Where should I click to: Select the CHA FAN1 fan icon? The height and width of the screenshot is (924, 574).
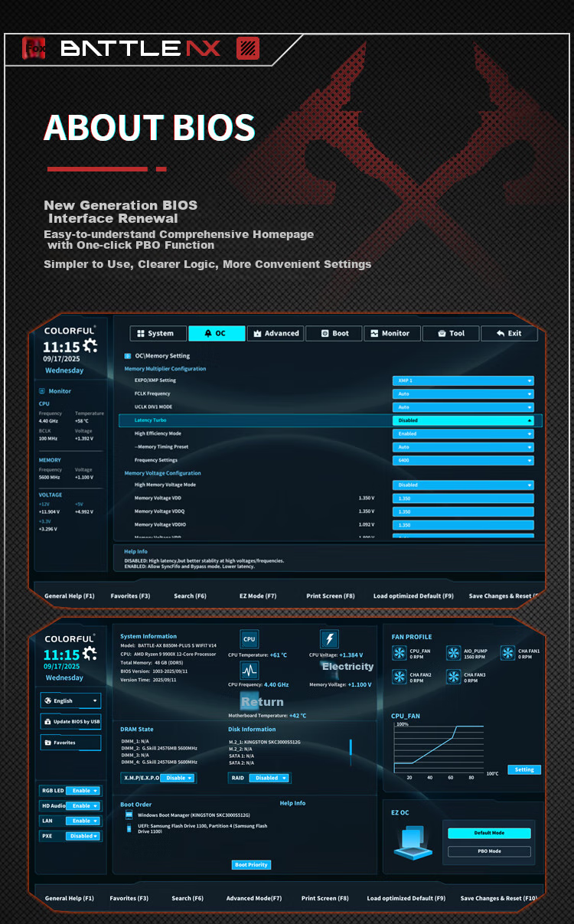[x=507, y=653]
